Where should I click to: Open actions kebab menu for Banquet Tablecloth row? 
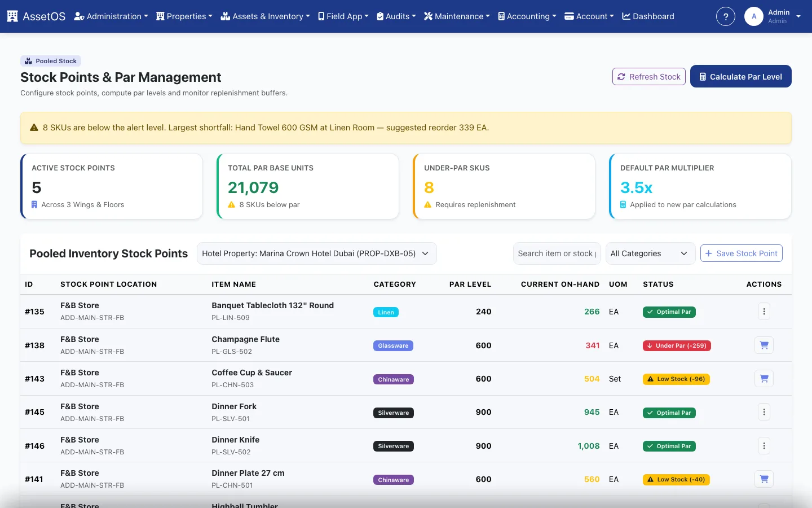(x=764, y=312)
